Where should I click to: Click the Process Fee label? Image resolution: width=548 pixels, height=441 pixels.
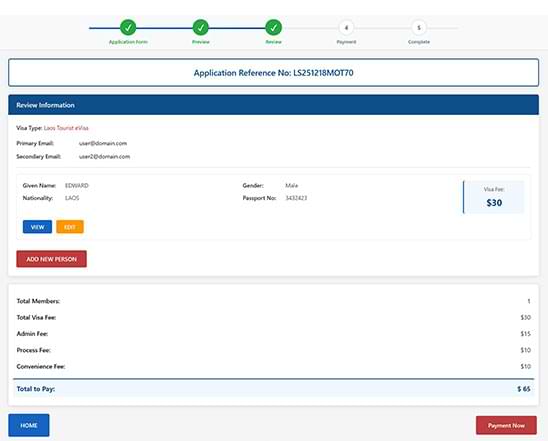(x=34, y=350)
